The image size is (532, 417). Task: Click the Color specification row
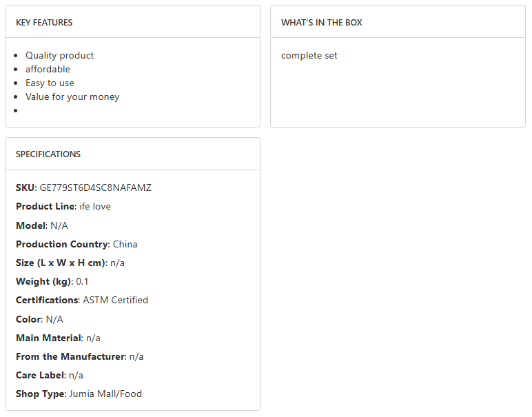tap(39, 319)
